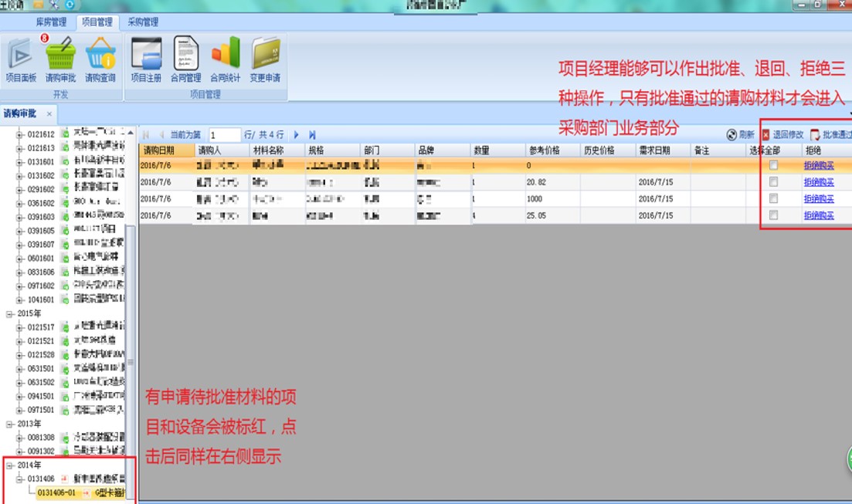852x504 pixels.
Task: Launch the 项目注册 ribbon icon
Action: 146,59
